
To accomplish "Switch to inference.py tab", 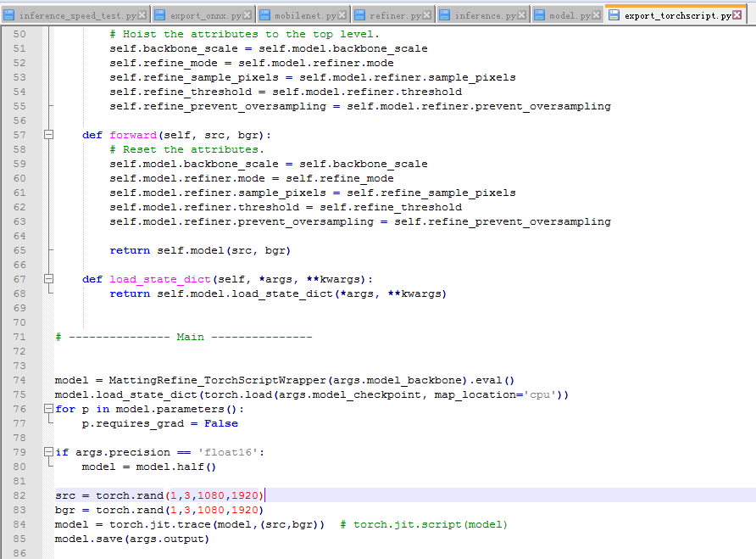I will point(485,15).
